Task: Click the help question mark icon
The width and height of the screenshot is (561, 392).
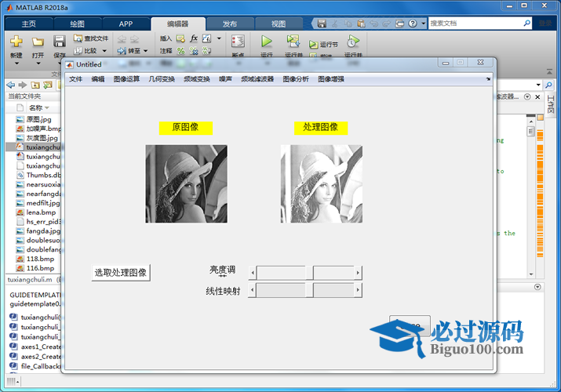Action: point(413,24)
